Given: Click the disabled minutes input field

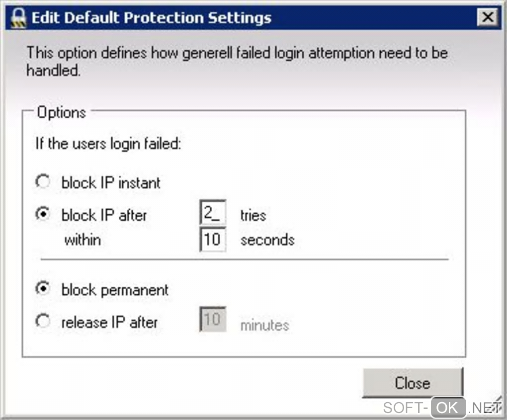Looking at the screenshot, I should 212,319.
